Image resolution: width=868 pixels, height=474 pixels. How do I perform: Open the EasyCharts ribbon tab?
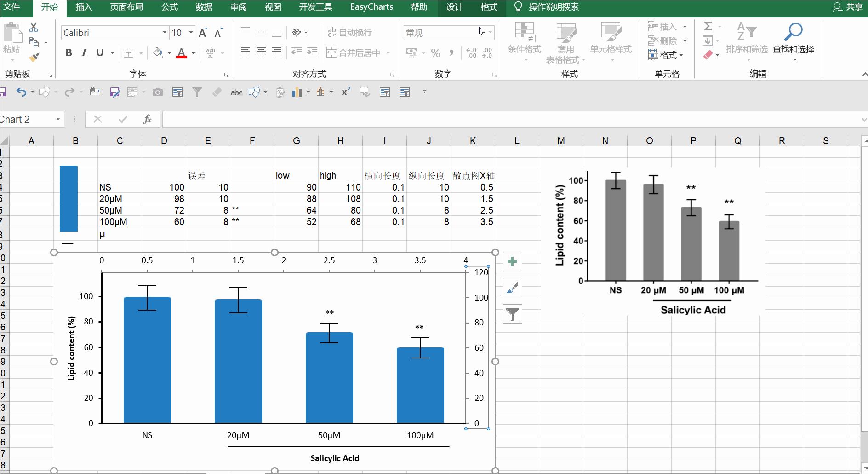(371, 7)
